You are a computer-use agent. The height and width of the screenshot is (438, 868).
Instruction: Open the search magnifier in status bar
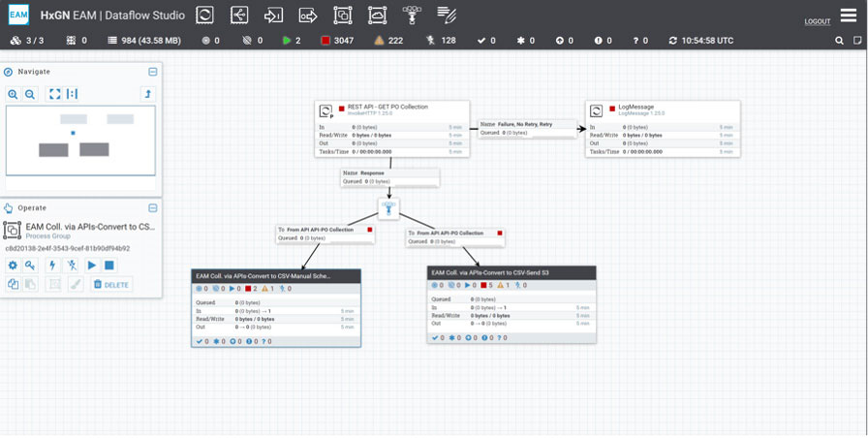839,41
